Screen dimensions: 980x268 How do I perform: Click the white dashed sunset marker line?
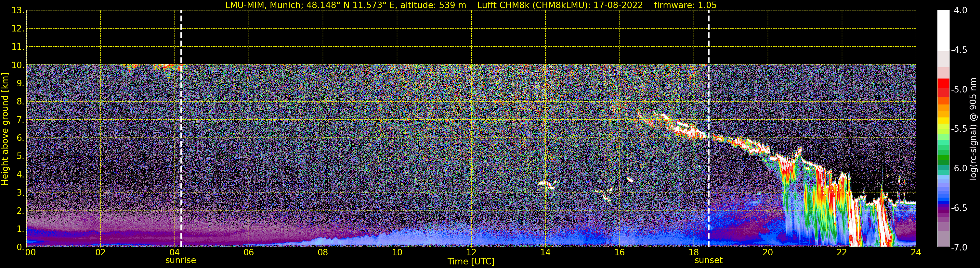[x=709, y=129]
